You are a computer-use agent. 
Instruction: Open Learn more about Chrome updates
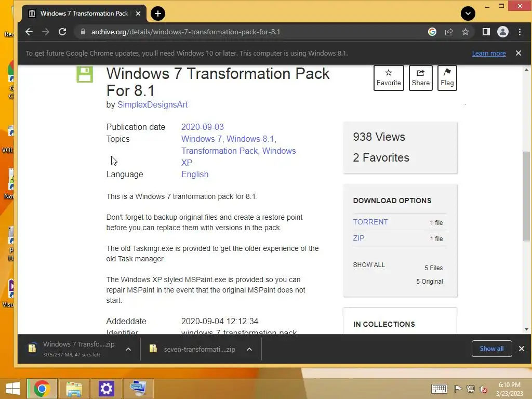pyautogui.click(x=488, y=54)
